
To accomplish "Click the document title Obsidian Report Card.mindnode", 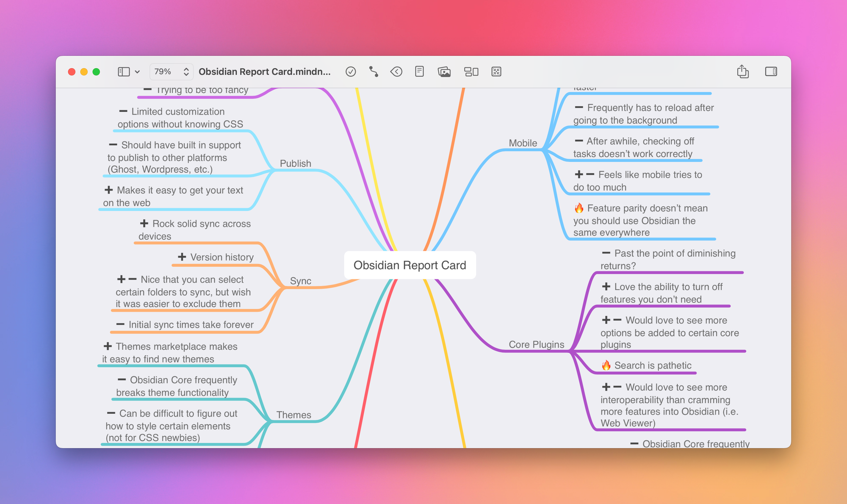I will pyautogui.click(x=264, y=72).
